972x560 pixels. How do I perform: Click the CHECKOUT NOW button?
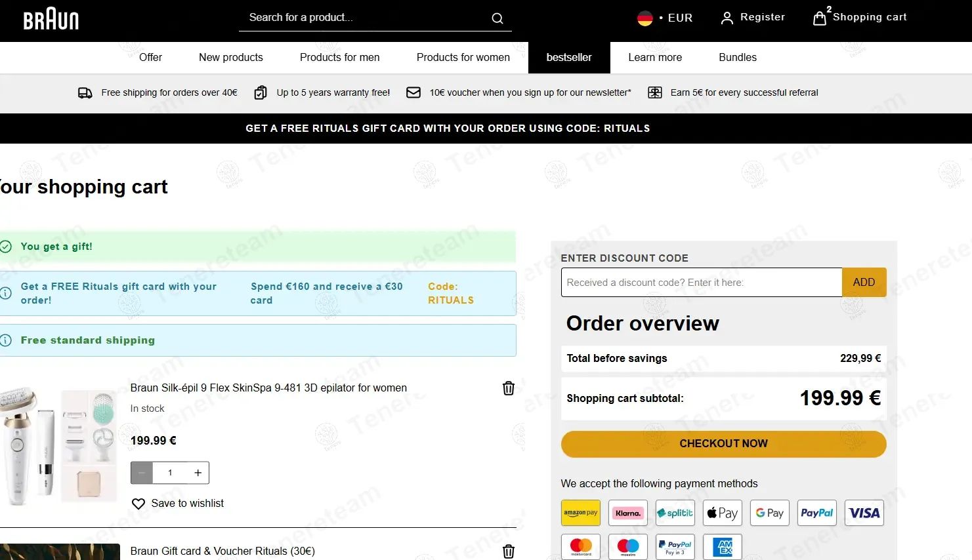click(x=723, y=444)
